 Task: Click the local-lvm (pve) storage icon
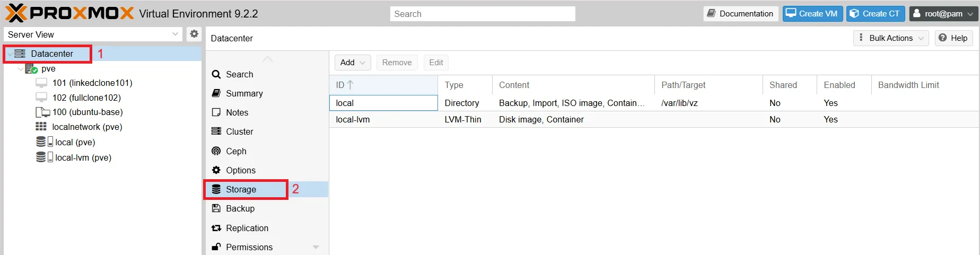pos(45,157)
